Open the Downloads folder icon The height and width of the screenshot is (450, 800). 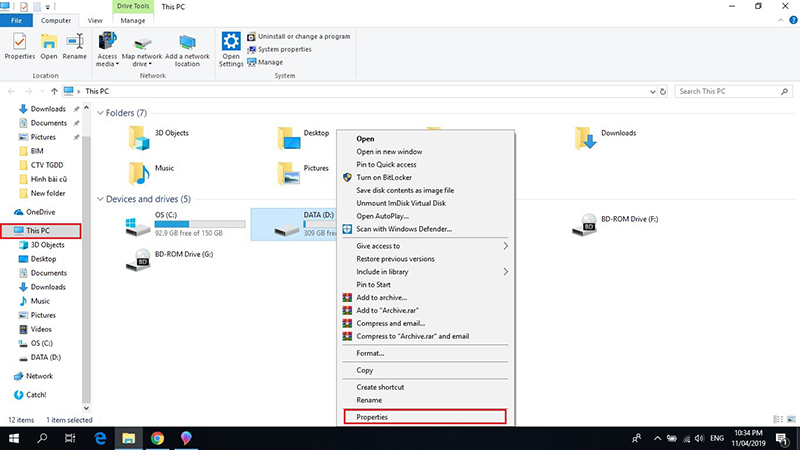point(587,139)
